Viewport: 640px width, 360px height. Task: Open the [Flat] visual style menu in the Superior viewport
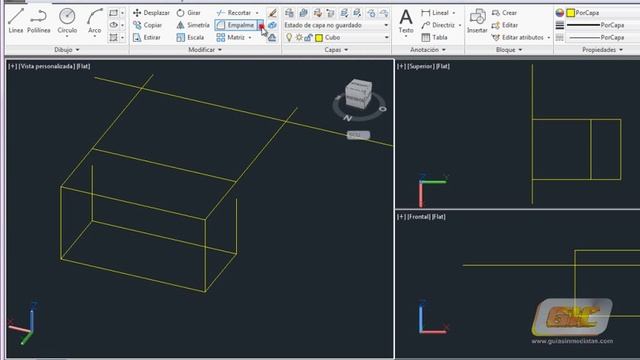tap(442, 66)
